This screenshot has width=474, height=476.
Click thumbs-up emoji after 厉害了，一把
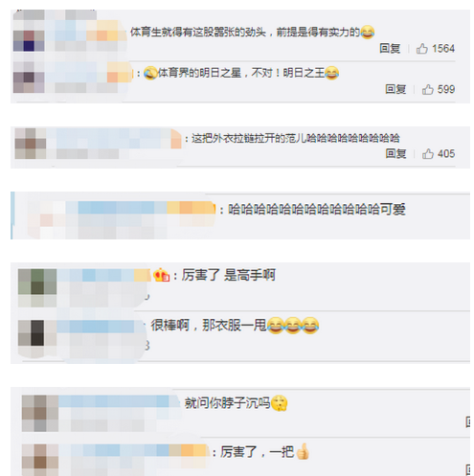tap(303, 451)
